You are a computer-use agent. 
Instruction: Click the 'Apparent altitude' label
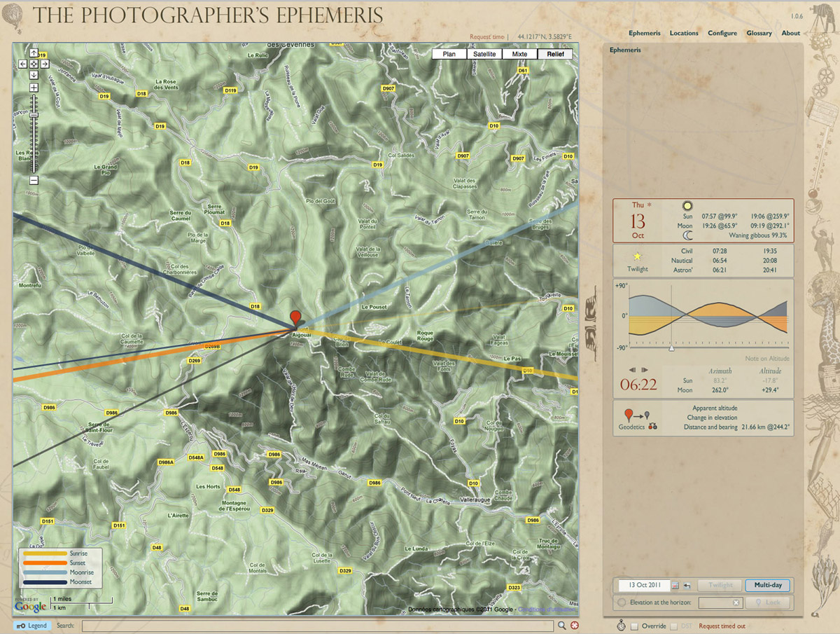click(x=715, y=408)
